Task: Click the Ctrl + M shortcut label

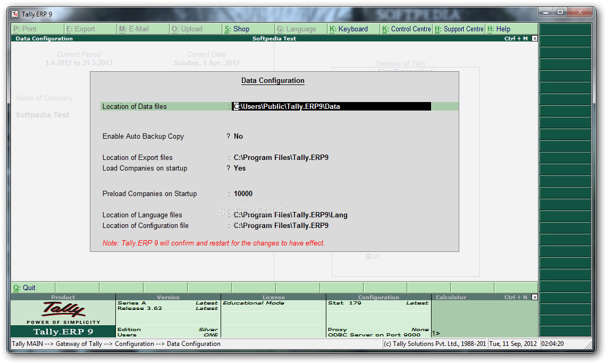Action: tap(516, 38)
